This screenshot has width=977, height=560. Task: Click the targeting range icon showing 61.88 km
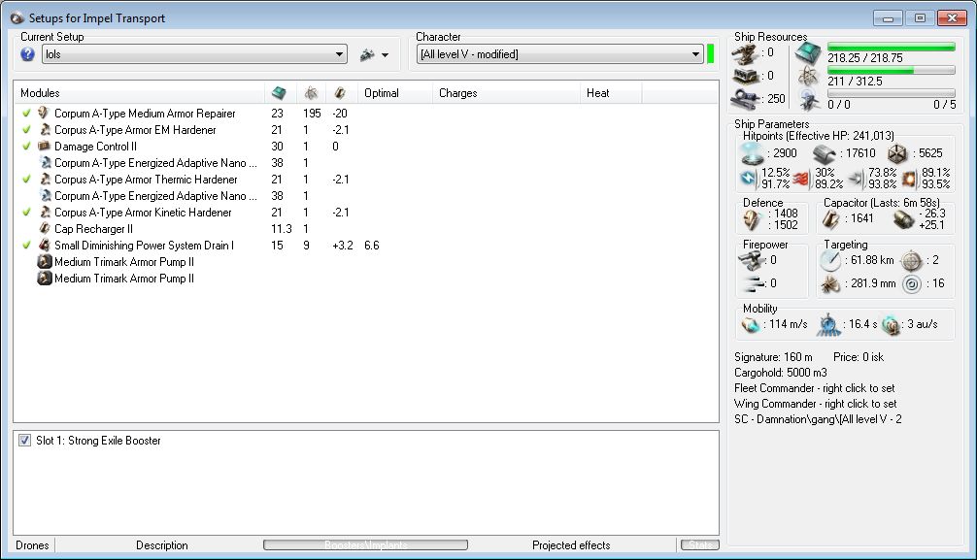(830, 260)
